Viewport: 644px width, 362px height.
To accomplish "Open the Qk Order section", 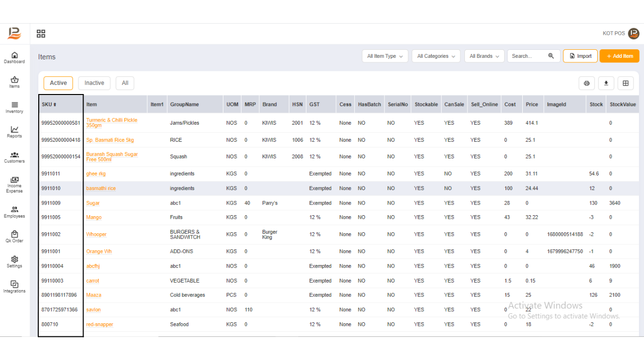I will [x=14, y=235].
